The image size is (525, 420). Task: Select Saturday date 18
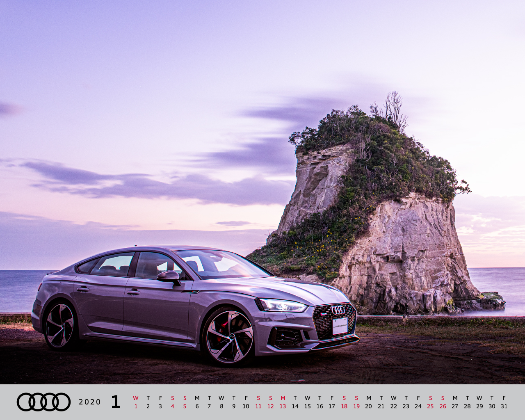point(344,406)
